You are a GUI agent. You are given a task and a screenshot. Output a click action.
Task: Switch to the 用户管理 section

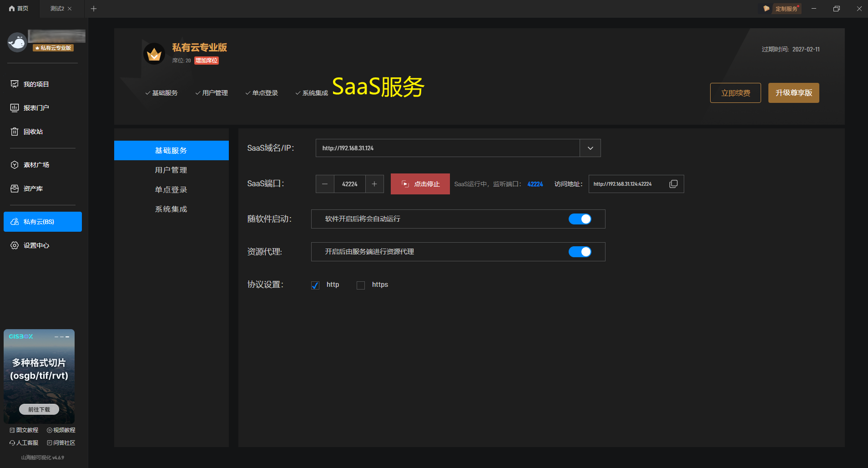[x=171, y=169]
